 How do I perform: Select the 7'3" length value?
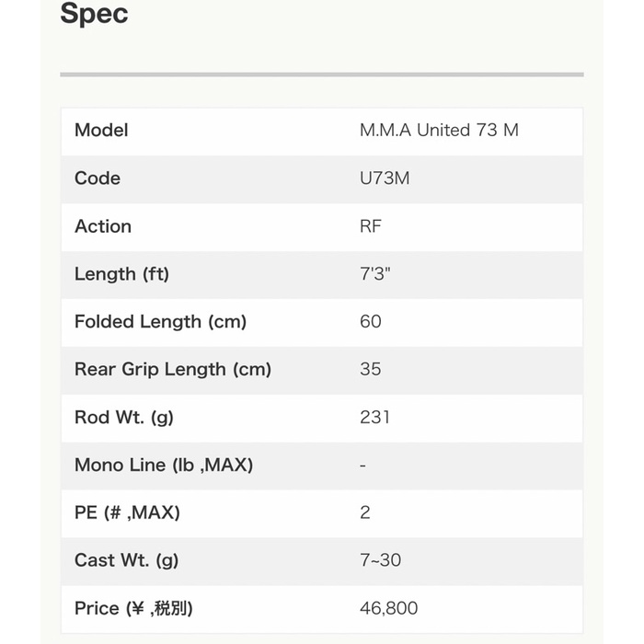[375, 274]
